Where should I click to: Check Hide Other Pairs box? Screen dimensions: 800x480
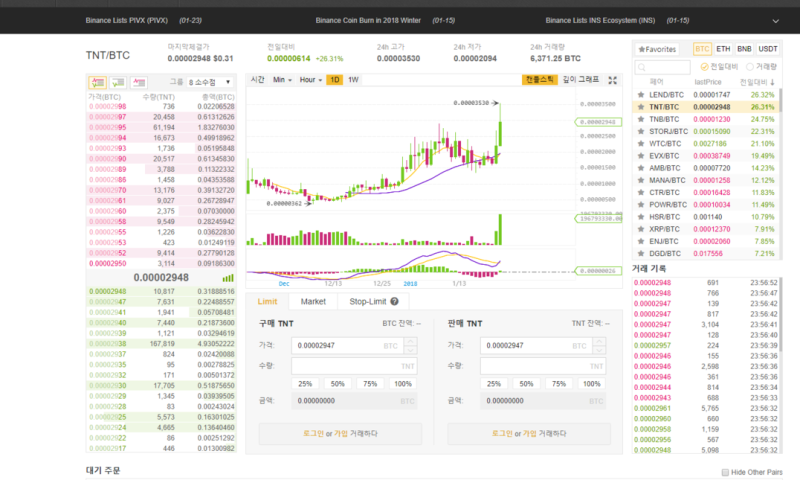pyautogui.click(x=725, y=472)
